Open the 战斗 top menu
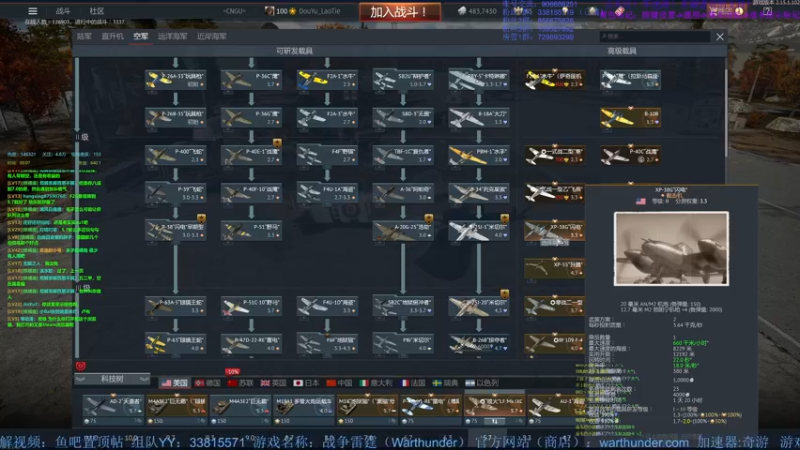Image resolution: width=800 pixels, height=450 pixels. tap(63, 11)
